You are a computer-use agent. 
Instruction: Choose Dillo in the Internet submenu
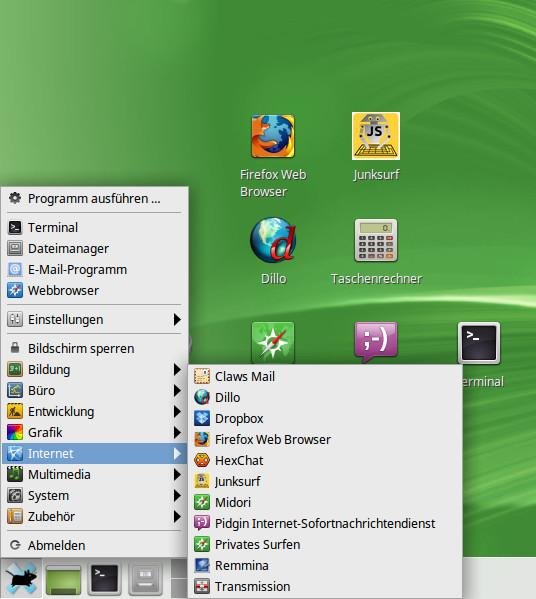coord(325,397)
